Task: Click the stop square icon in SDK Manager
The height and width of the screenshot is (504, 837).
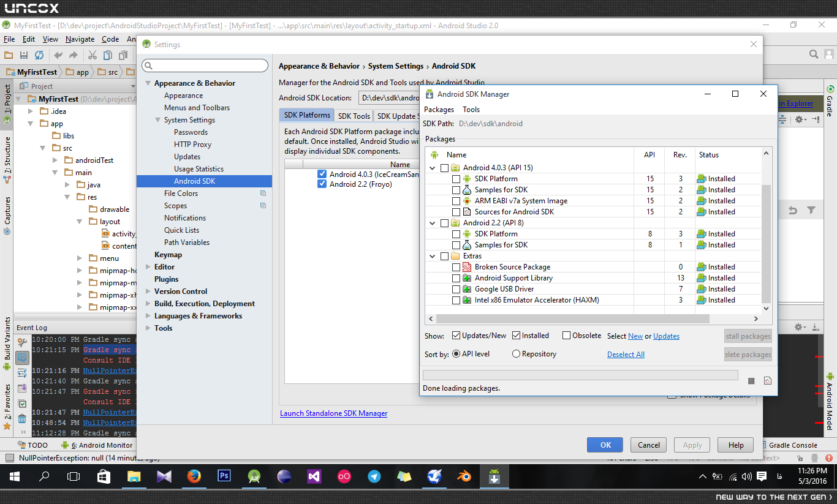Action: (751, 381)
